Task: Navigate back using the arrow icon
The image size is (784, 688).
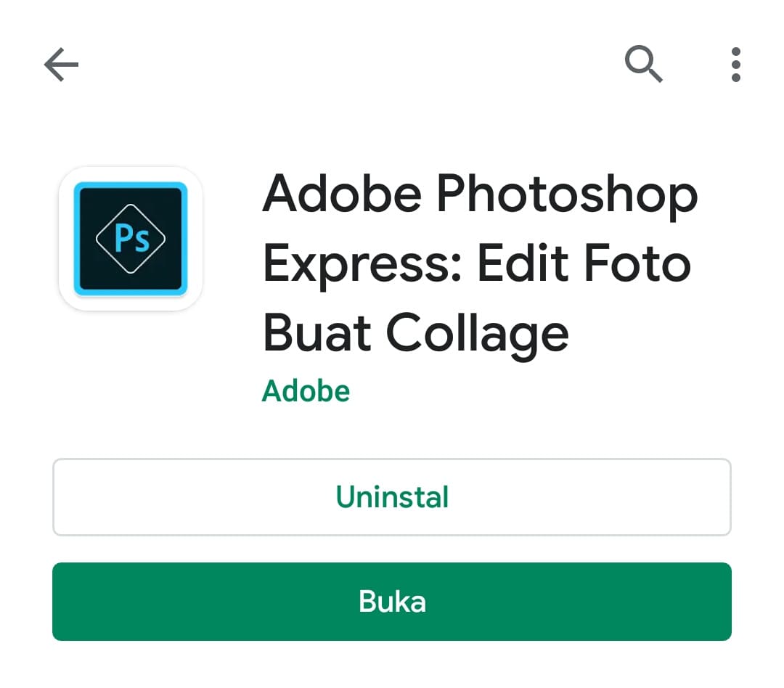Action: (62, 65)
